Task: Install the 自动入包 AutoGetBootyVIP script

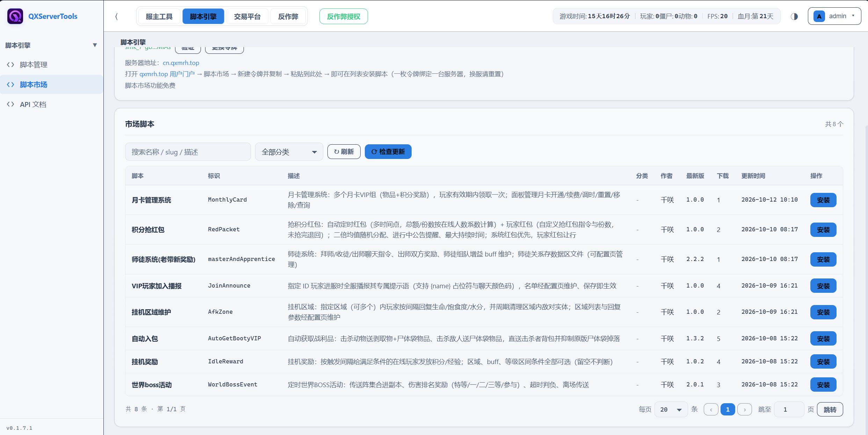Action: (823, 339)
